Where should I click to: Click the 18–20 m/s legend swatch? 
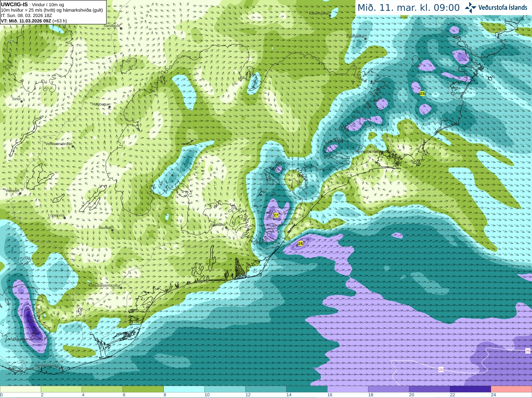[x=389, y=389]
